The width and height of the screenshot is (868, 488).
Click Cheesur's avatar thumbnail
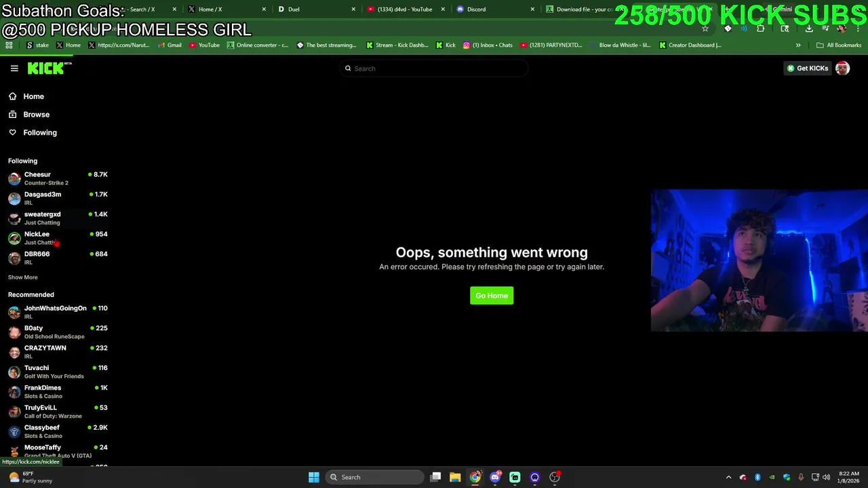click(14, 178)
